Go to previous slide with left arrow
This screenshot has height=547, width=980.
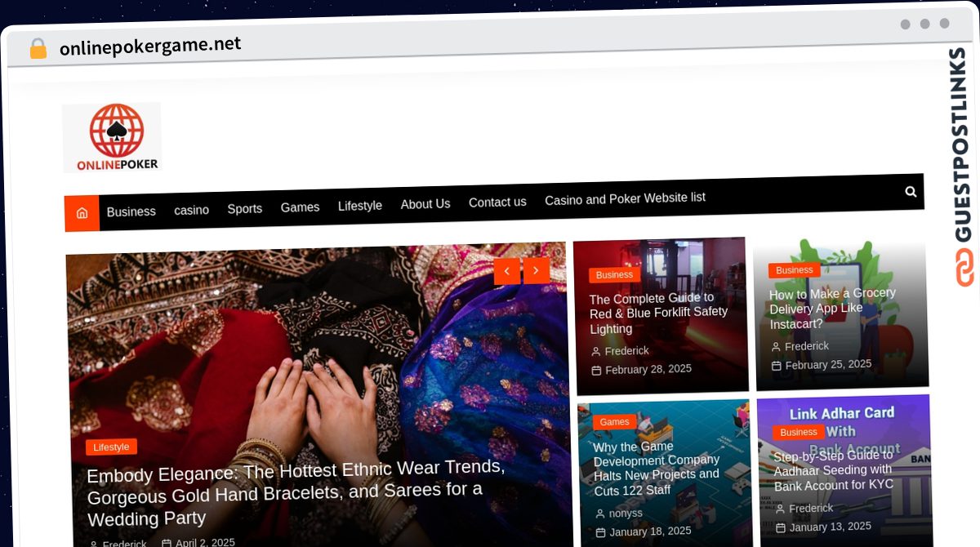point(507,271)
